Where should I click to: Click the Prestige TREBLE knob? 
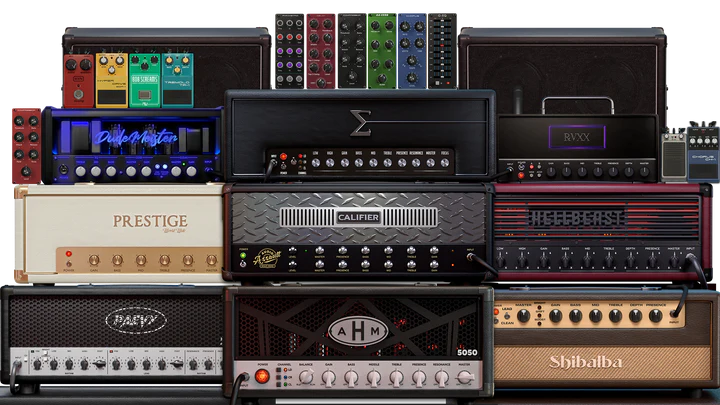(x=164, y=260)
